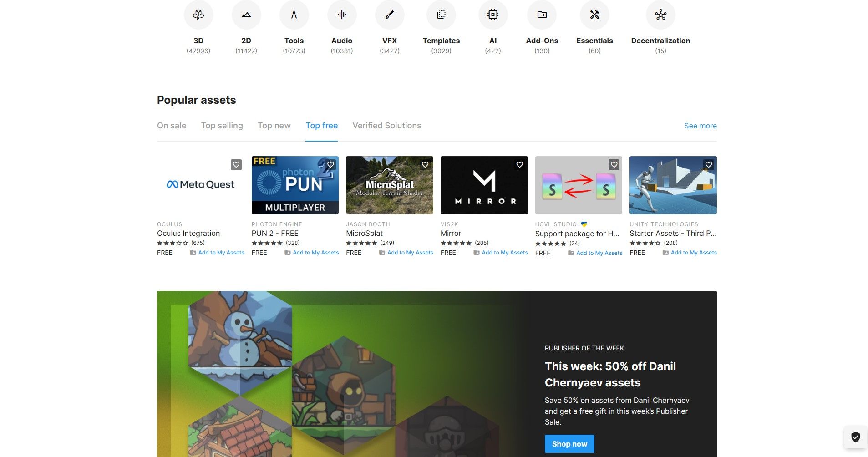Select the Decentralization category icon
The image size is (868, 457).
(x=660, y=15)
